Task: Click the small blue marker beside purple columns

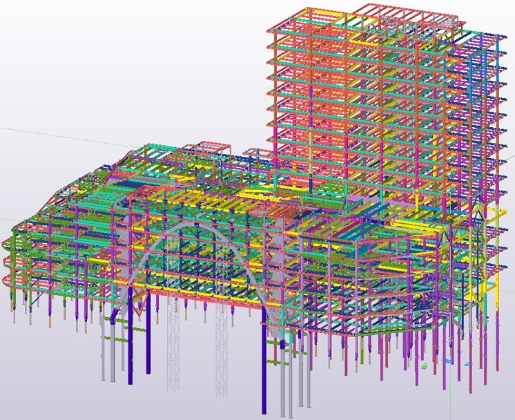Action: 449,361
